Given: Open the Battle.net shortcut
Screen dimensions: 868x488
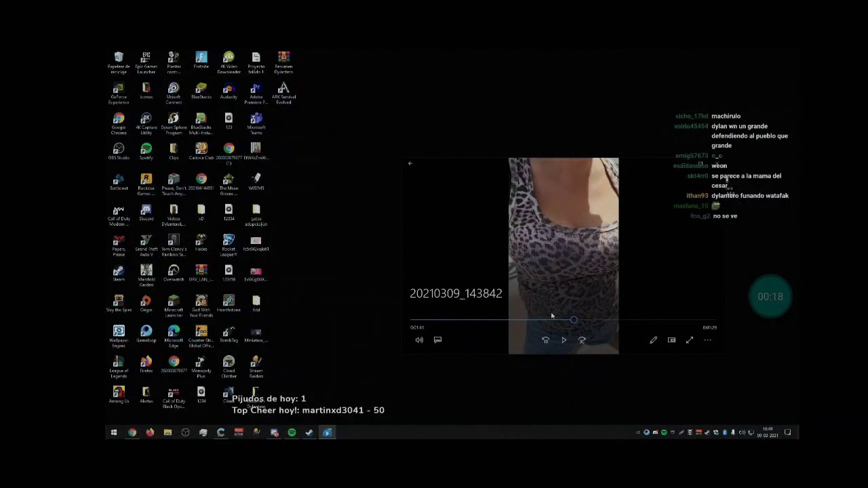Looking at the screenshot, I should 119,182.
